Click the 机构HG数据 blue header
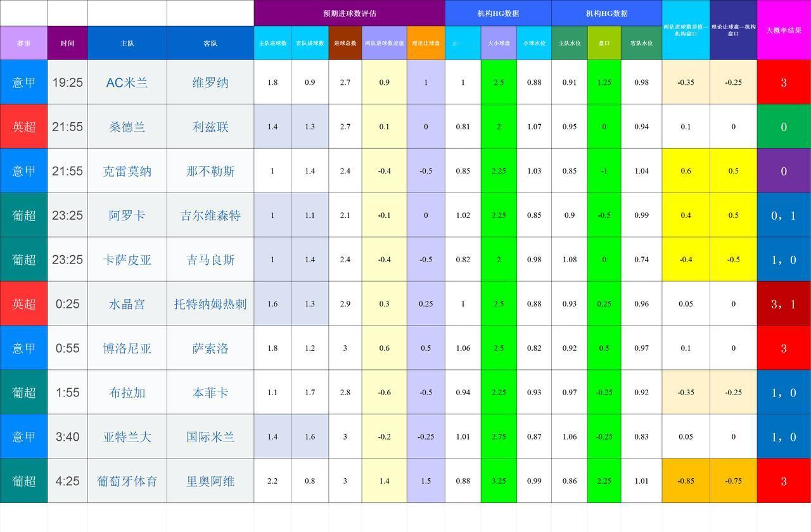 pos(498,13)
